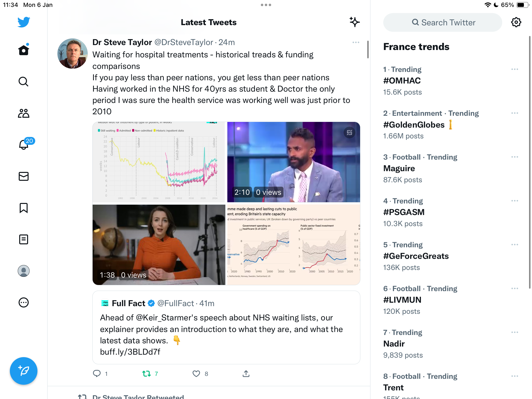Open Lists icon in sidebar
Viewport: 532px width, 399px height.
tap(24, 239)
